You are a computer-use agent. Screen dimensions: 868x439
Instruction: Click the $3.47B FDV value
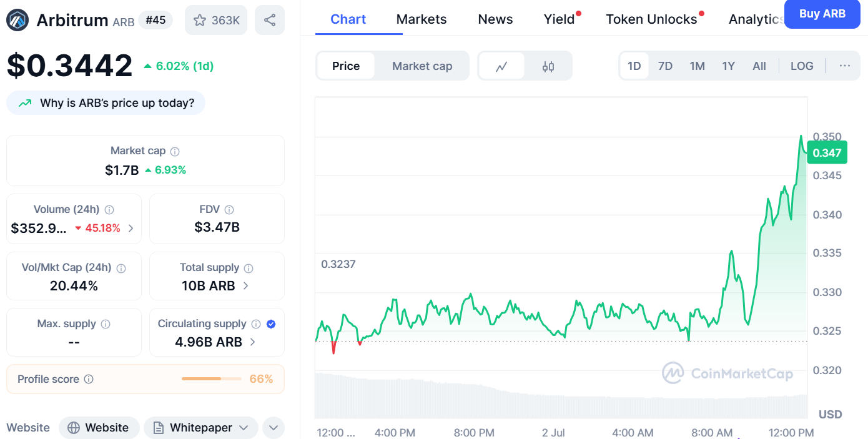tap(217, 227)
